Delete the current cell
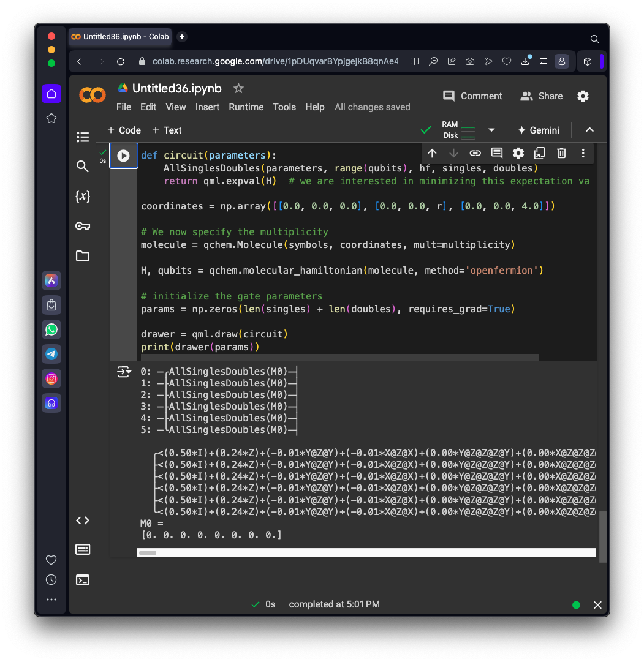The image size is (644, 662). 561,153
